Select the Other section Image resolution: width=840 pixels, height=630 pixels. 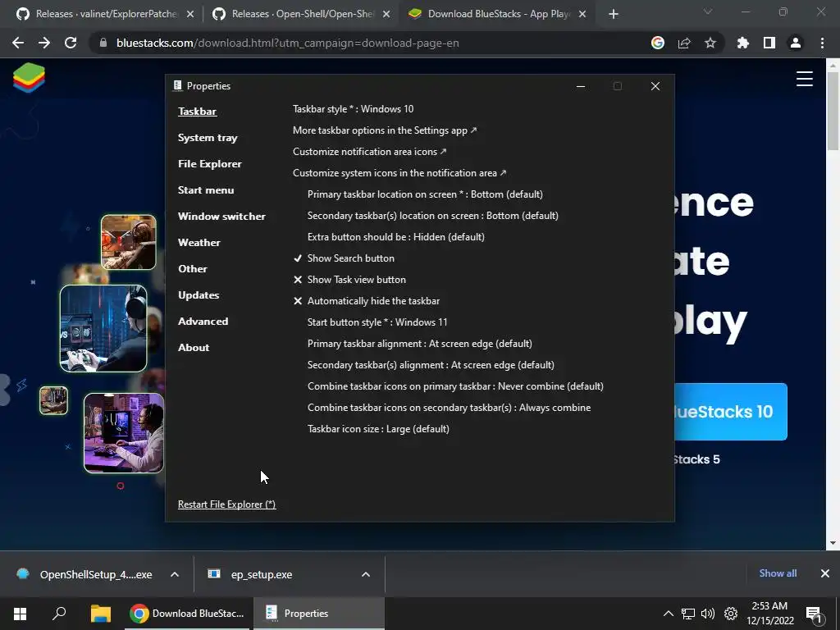pyautogui.click(x=192, y=269)
